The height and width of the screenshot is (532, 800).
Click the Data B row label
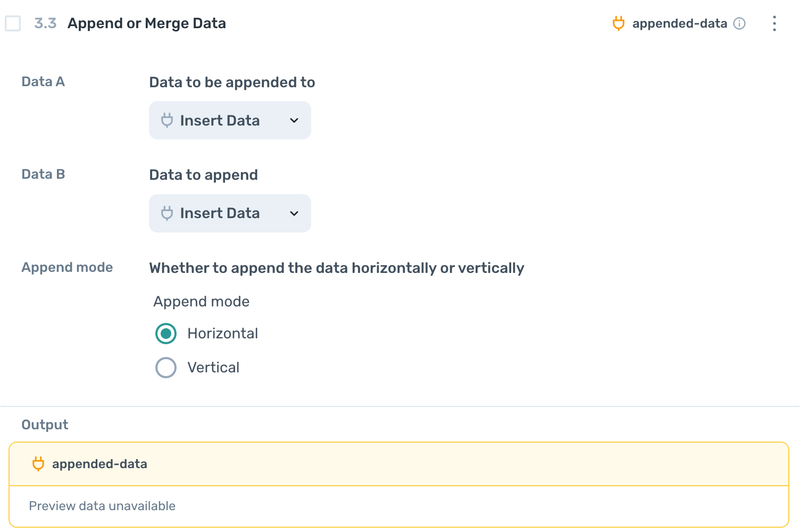[43, 174]
